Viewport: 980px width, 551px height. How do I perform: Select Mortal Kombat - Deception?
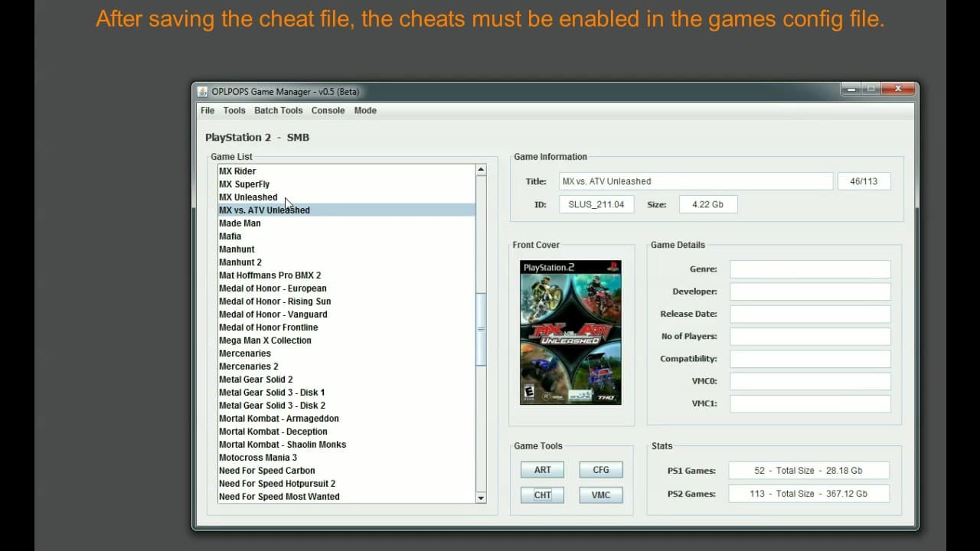coord(346,432)
